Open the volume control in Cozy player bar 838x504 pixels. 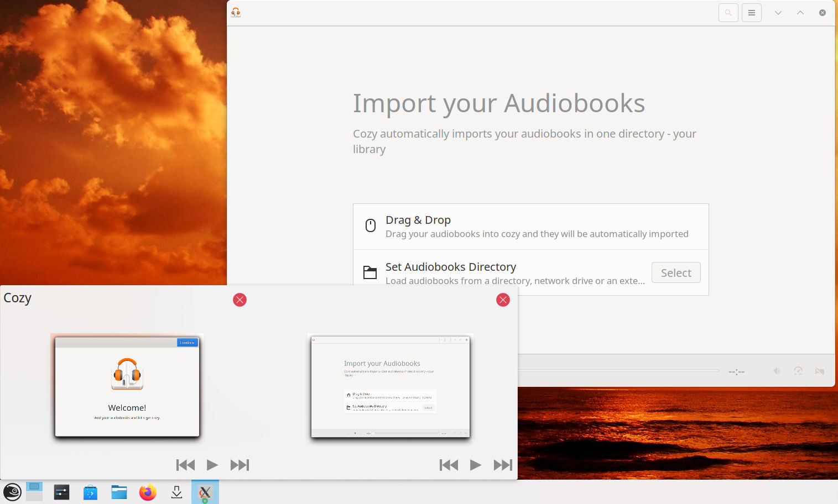pyautogui.click(x=777, y=371)
